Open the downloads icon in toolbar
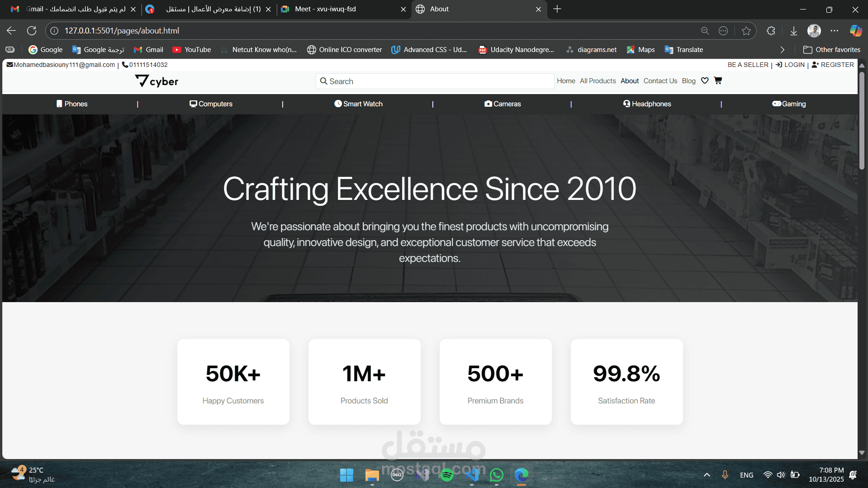Screen dimensions: 868x488 point(794,31)
